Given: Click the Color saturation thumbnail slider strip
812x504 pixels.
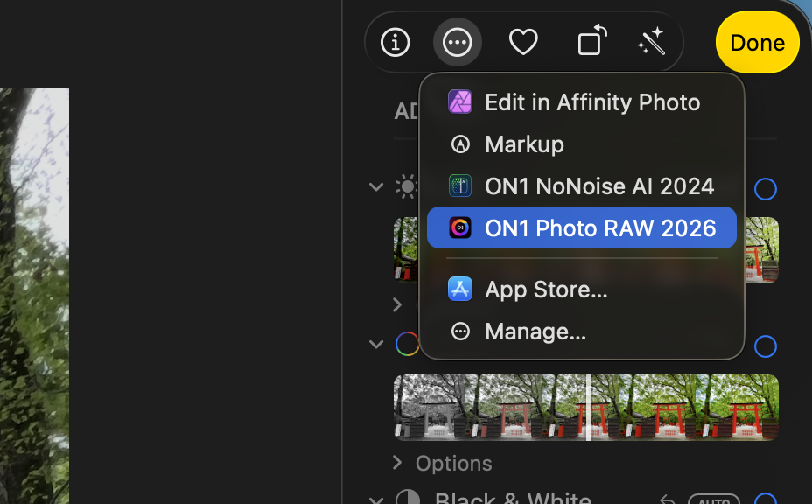Looking at the screenshot, I should (586, 407).
